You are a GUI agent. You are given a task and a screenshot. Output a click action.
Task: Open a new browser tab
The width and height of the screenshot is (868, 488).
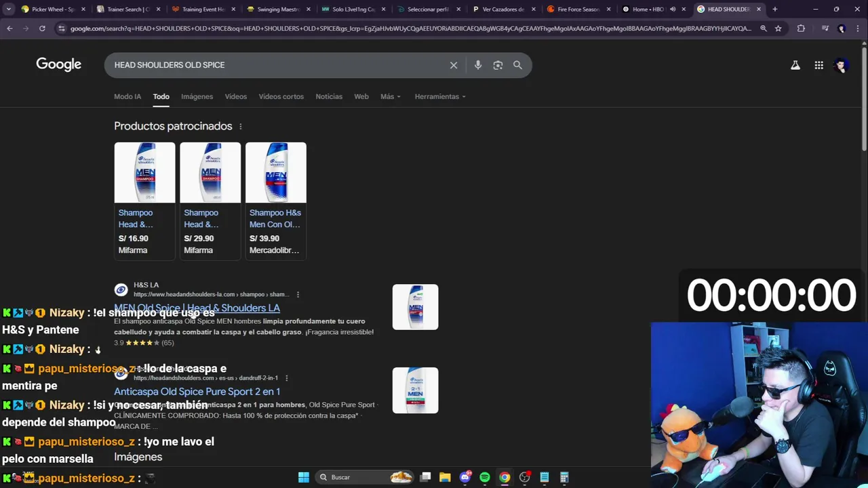pyautogui.click(x=775, y=9)
